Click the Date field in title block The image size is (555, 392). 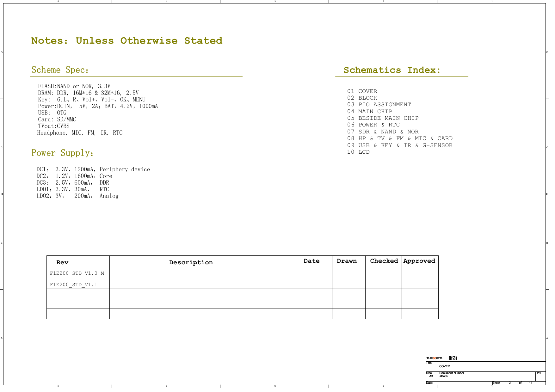430,382
